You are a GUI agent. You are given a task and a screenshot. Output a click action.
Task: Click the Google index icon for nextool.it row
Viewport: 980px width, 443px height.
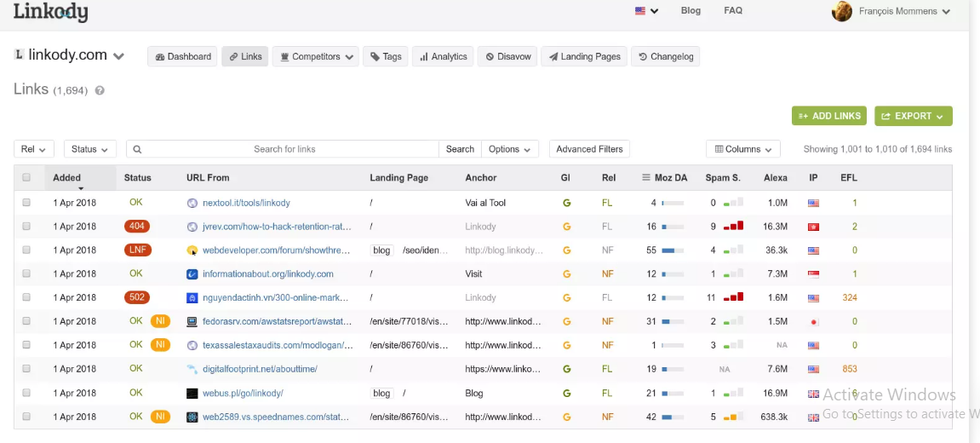coord(566,204)
